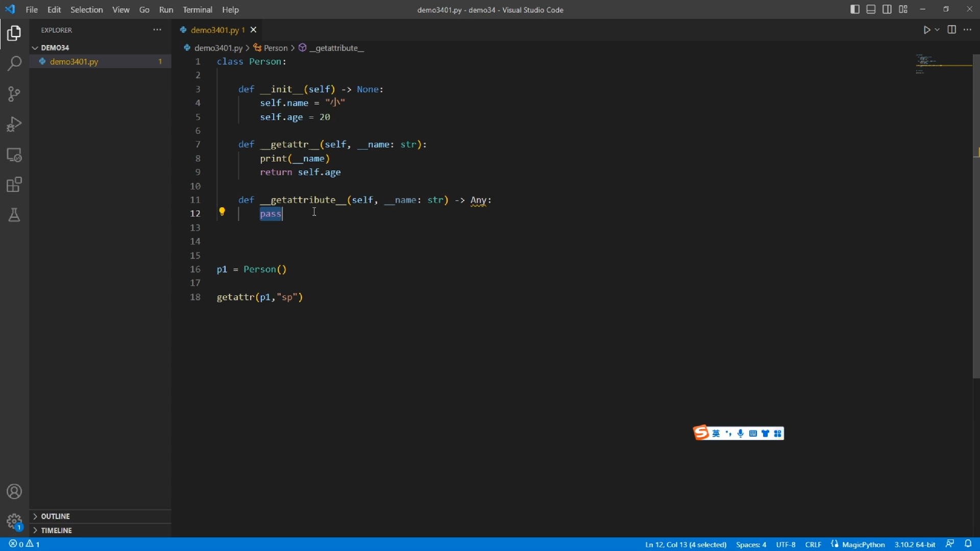
Task: Close the demo3401.py editor tab
Action: coord(253,30)
